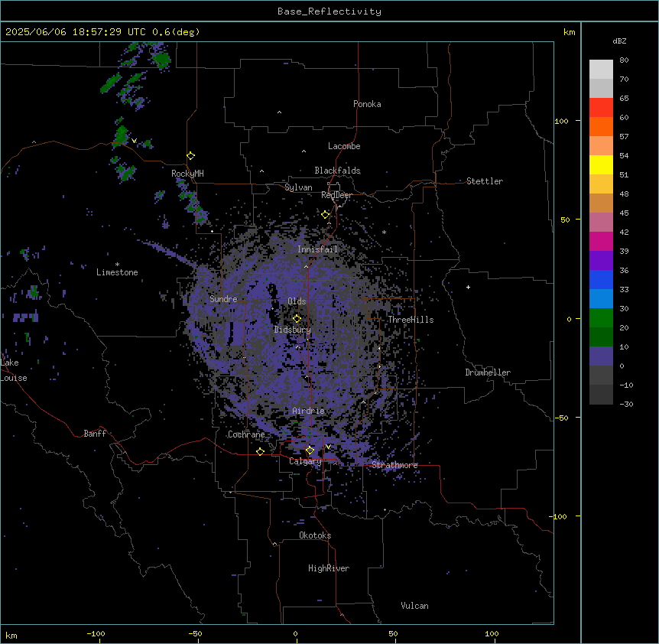Select the yellow diamond marker above Calgary
This screenshot has height=644, width=659.
tap(310, 450)
